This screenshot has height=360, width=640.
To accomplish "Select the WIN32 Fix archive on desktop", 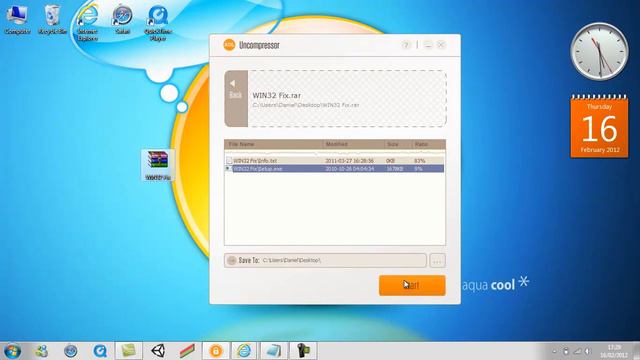I will [x=158, y=165].
